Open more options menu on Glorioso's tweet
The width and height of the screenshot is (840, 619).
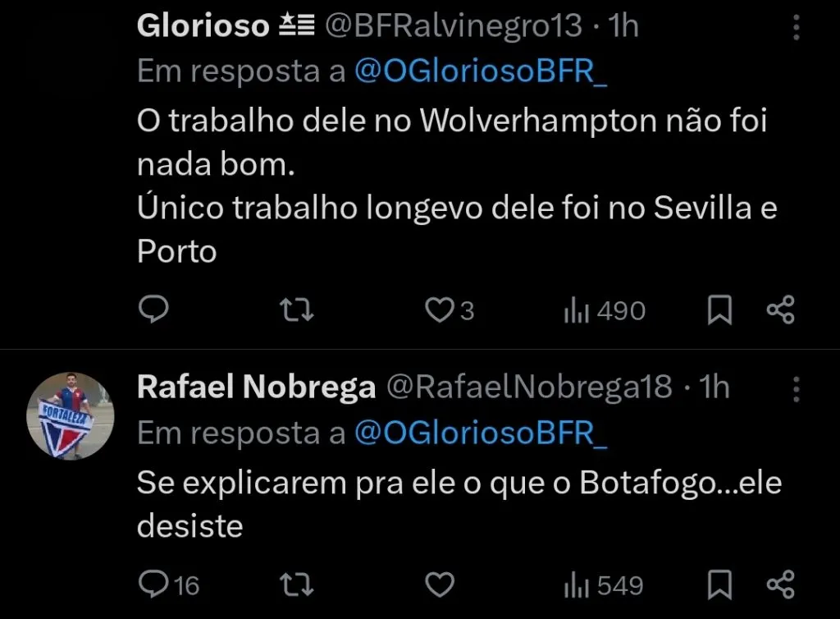point(795,25)
